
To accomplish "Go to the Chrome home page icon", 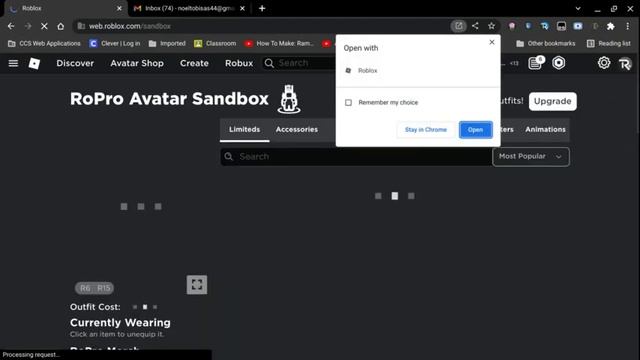I will 60,26.
